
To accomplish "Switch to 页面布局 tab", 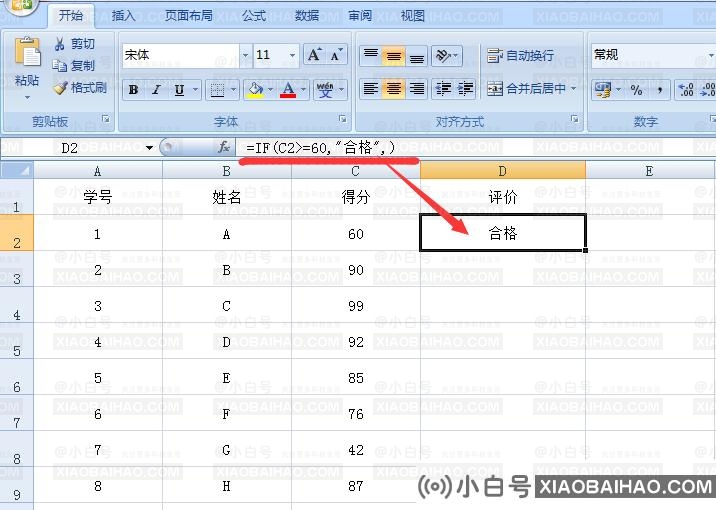I will 189,16.
